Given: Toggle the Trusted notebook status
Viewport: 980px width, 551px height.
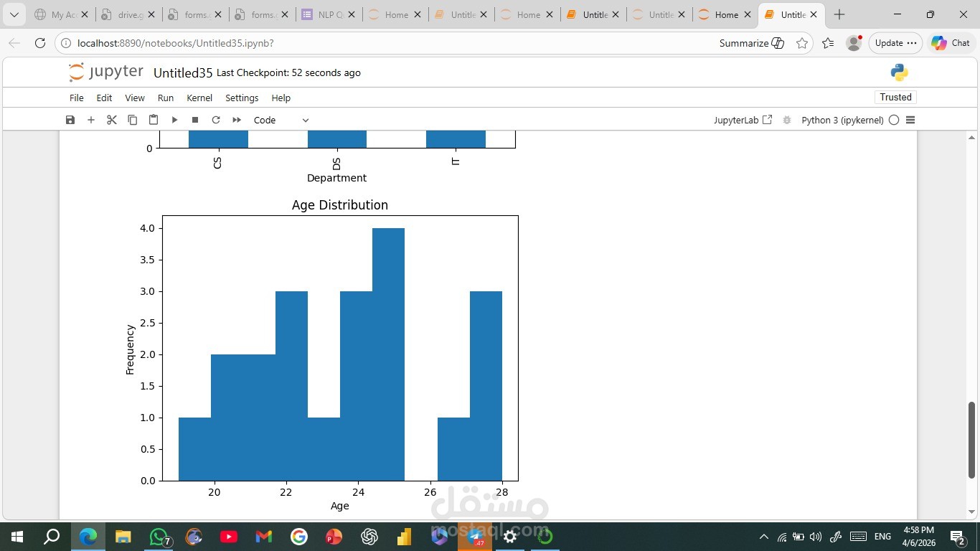Looking at the screenshot, I should (895, 97).
